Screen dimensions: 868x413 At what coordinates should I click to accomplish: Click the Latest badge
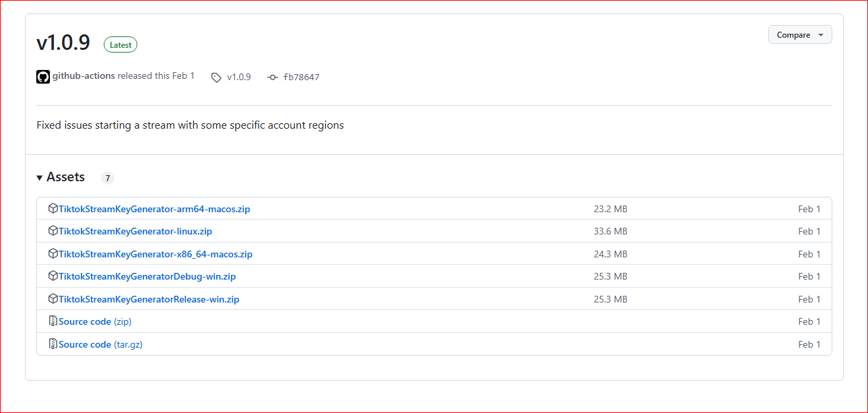click(121, 45)
